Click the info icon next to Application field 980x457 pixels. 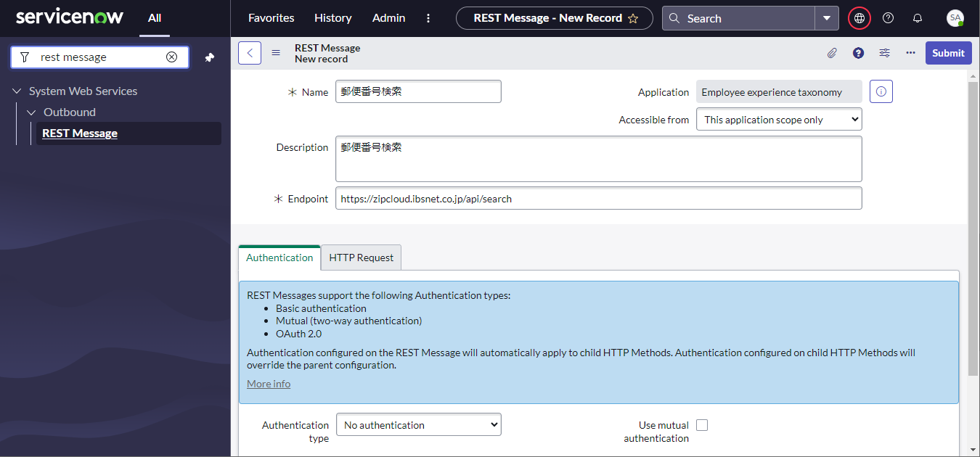(881, 91)
